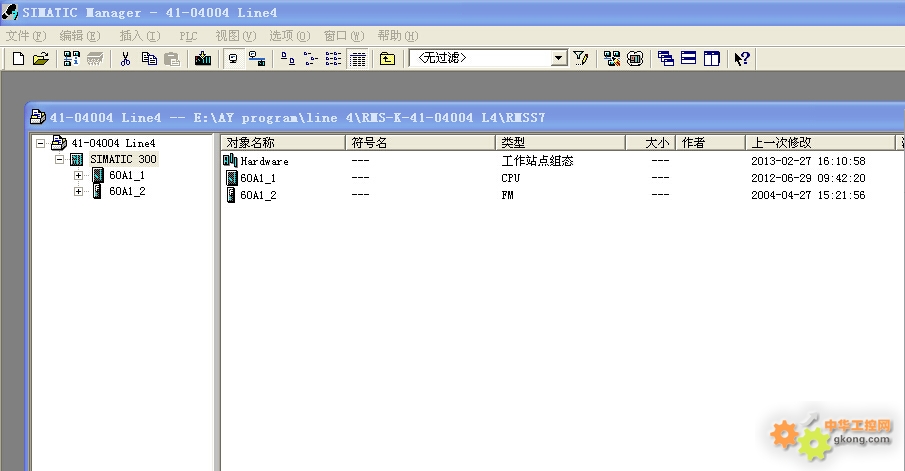This screenshot has height=471, width=905.
Task: Toggle the Online view button
Action: pos(256,58)
